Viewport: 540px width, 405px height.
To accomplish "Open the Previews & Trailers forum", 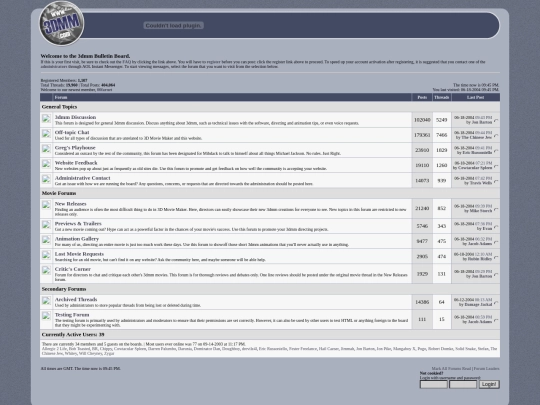I will click(x=78, y=224).
